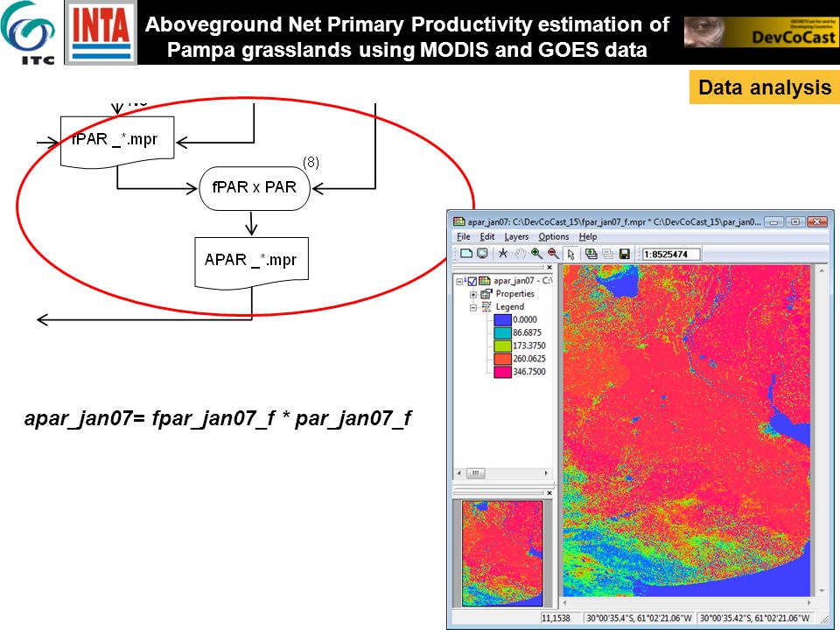Click the overview thumbnail map
840x630 pixels.
(502, 553)
